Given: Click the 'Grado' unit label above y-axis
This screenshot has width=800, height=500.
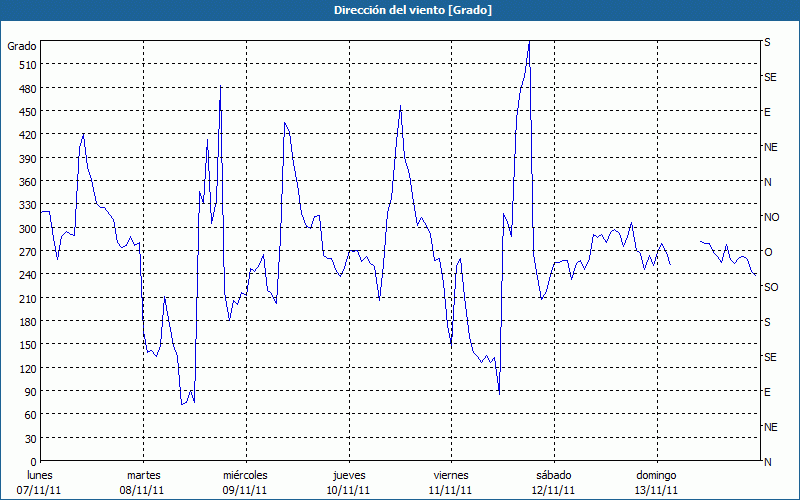Looking at the screenshot, I should tap(22, 46).
